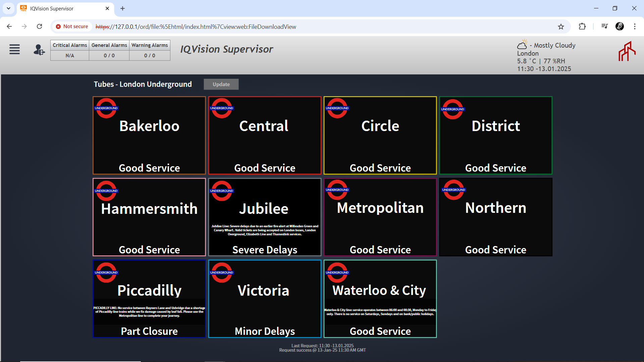Open Chrome three-dot menu
Viewport: 644px width, 362px height.
click(x=635, y=26)
